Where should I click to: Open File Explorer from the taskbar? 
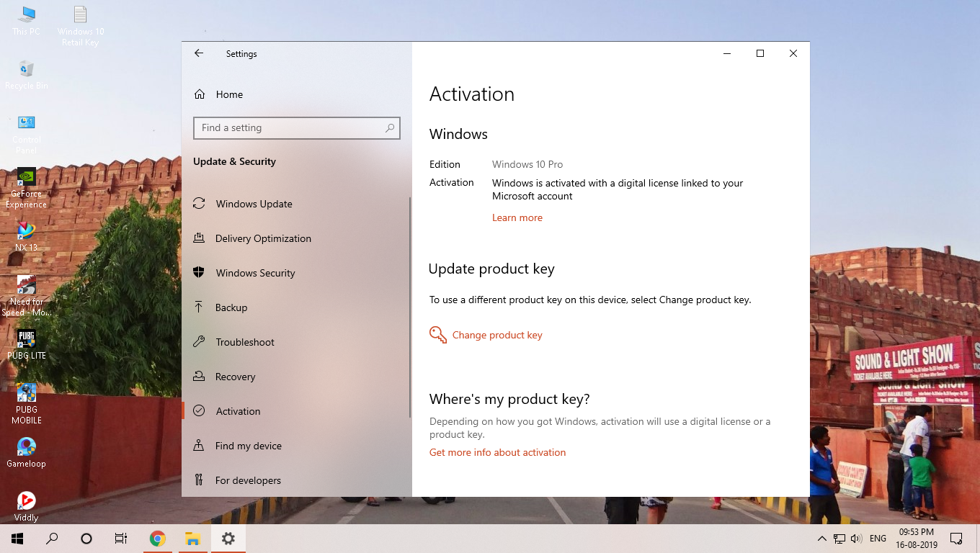[x=192, y=539]
